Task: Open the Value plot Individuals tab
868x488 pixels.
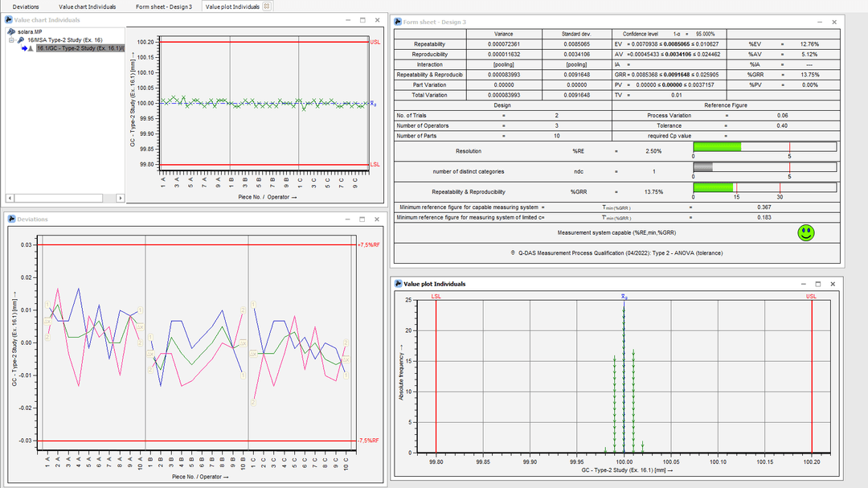Action: (x=234, y=6)
